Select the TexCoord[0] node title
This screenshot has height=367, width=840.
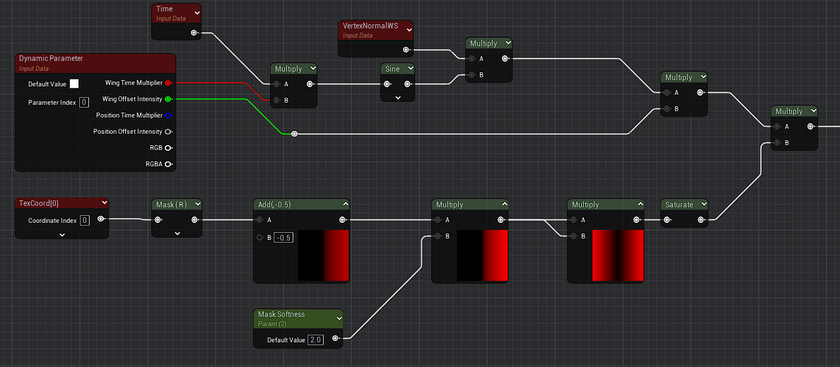point(39,204)
